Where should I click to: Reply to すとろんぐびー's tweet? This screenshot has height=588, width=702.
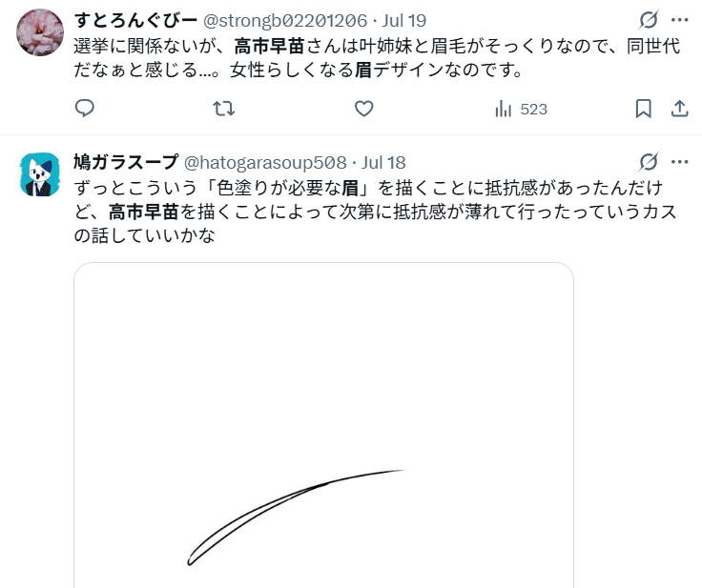click(x=85, y=109)
